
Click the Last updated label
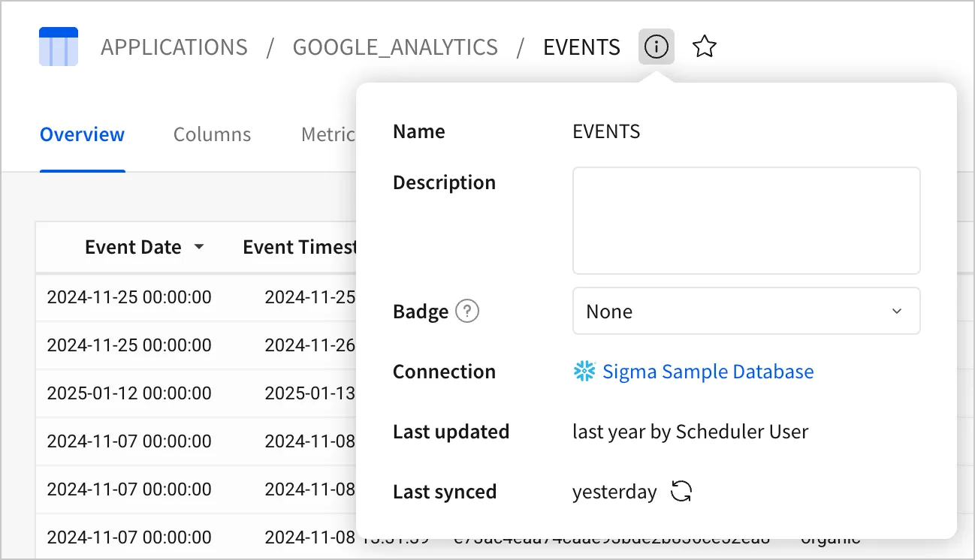click(451, 432)
